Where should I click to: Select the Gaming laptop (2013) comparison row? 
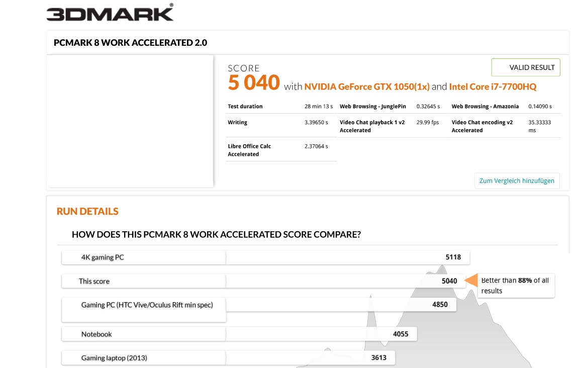(x=228, y=358)
